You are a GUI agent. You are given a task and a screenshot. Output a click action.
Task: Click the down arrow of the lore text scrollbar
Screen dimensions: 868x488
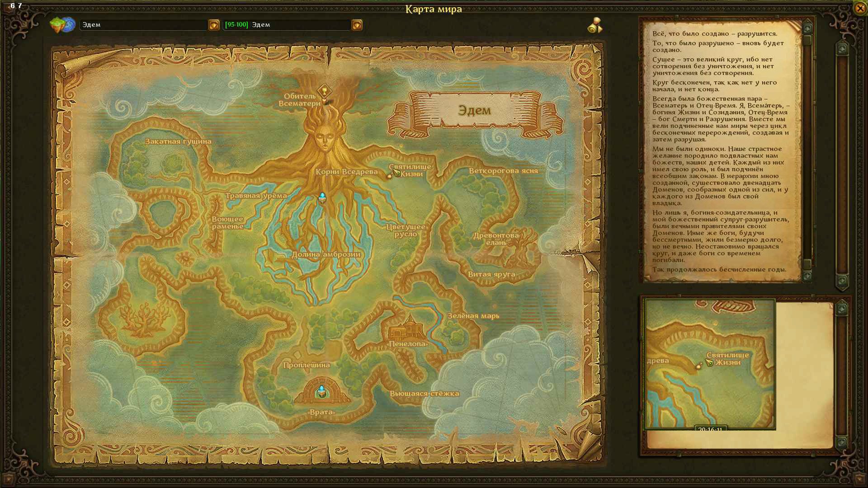coord(807,276)
